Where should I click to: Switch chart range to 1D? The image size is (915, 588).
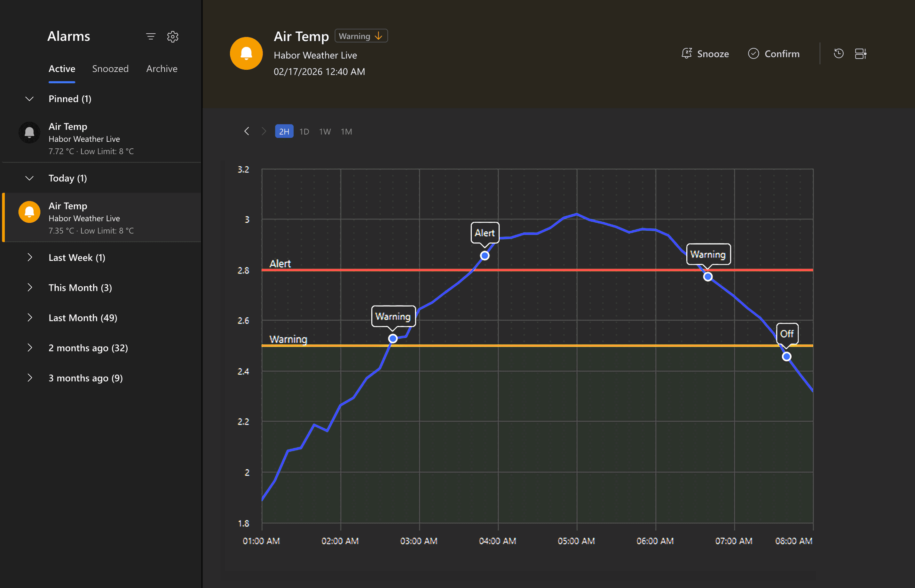coord(304,131)
